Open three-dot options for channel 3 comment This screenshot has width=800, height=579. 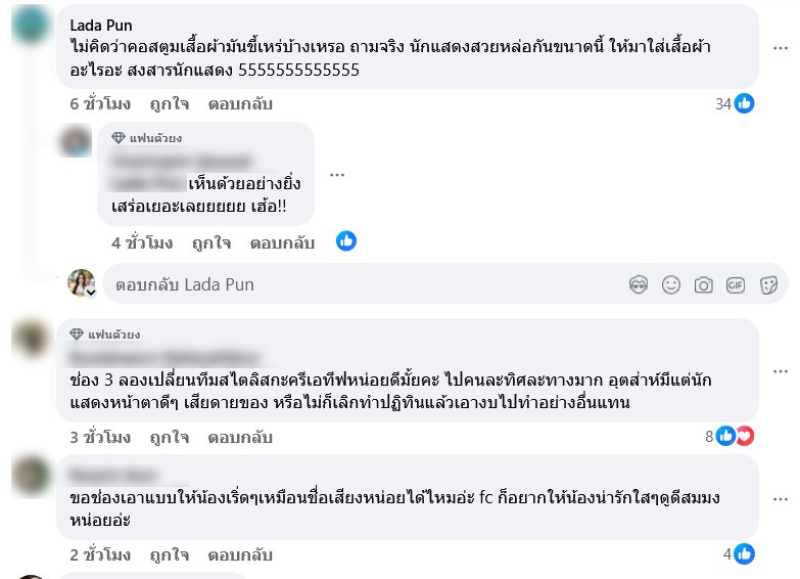point(778,372)
